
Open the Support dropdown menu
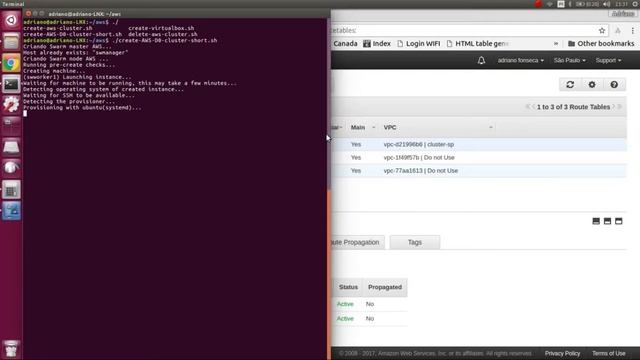click(x=608, y=60)
